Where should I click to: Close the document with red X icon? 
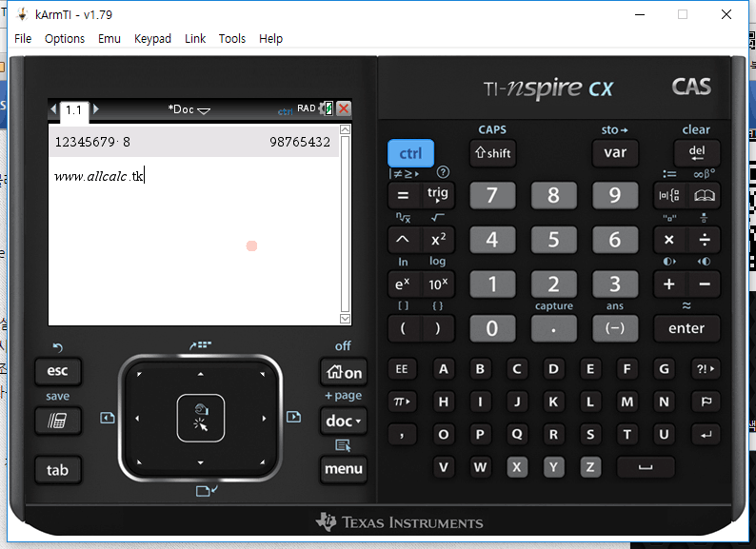344,108
